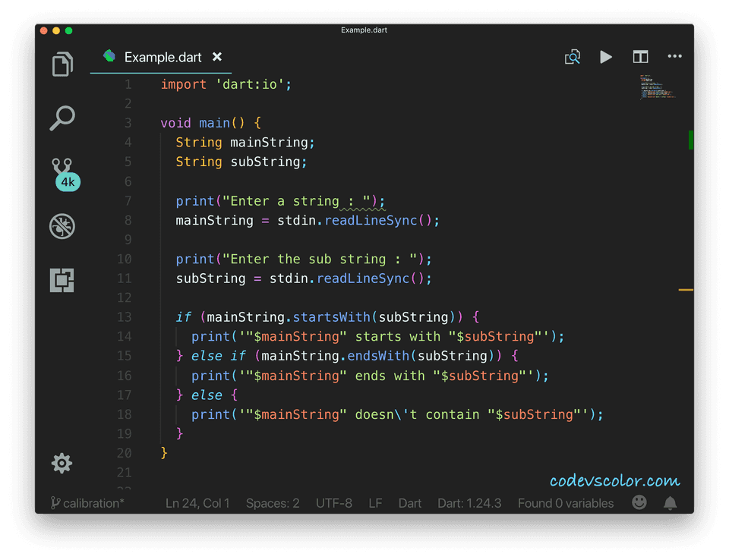Image resolution: width=729 pixels, height=560 pixels.
Task: Open the Debug panel
Action: click(62, 226)
